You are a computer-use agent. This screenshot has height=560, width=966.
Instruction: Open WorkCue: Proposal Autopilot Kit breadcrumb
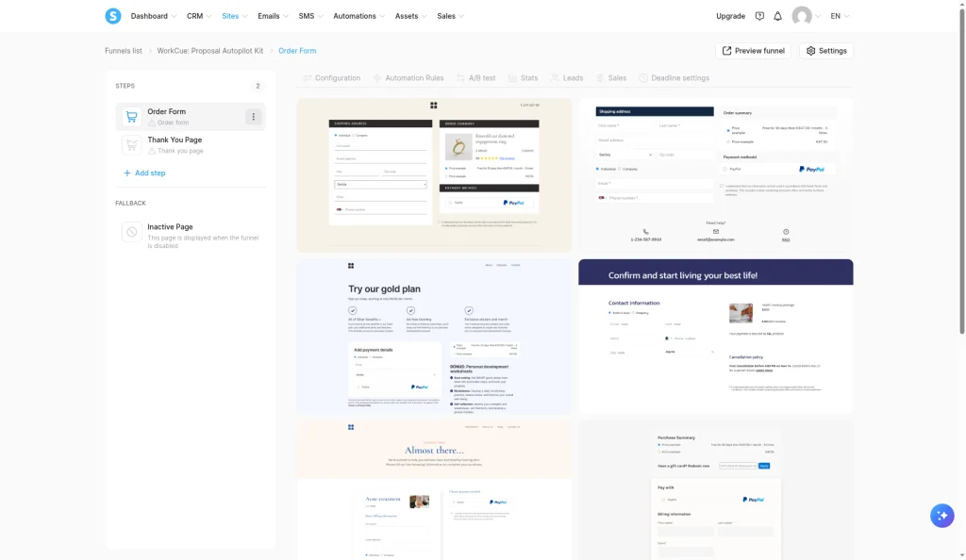click(210, 51)
